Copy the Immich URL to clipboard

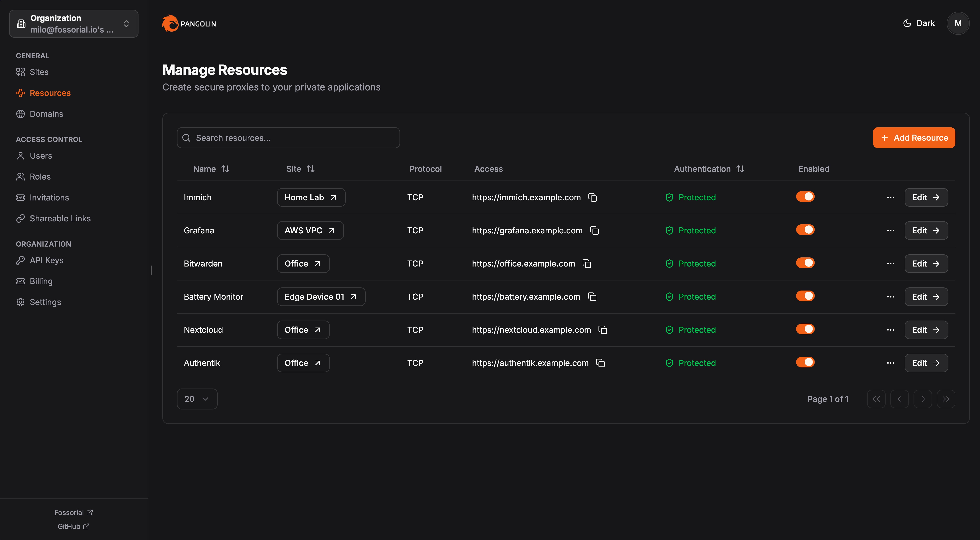click(593, 197)
